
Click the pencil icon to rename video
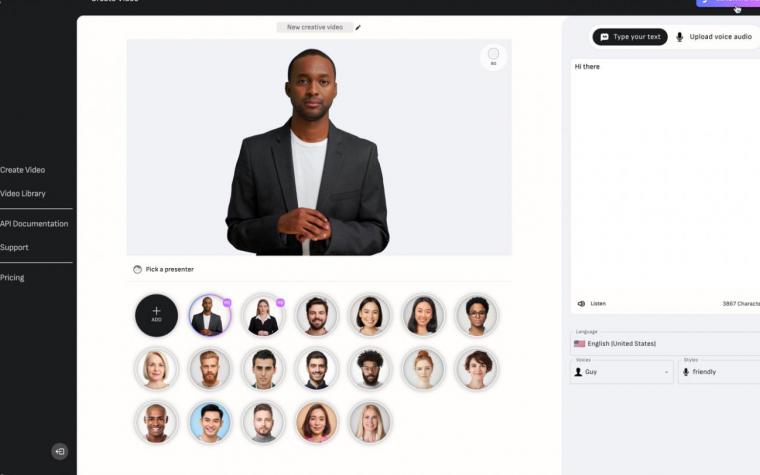[x=358, y=28]
